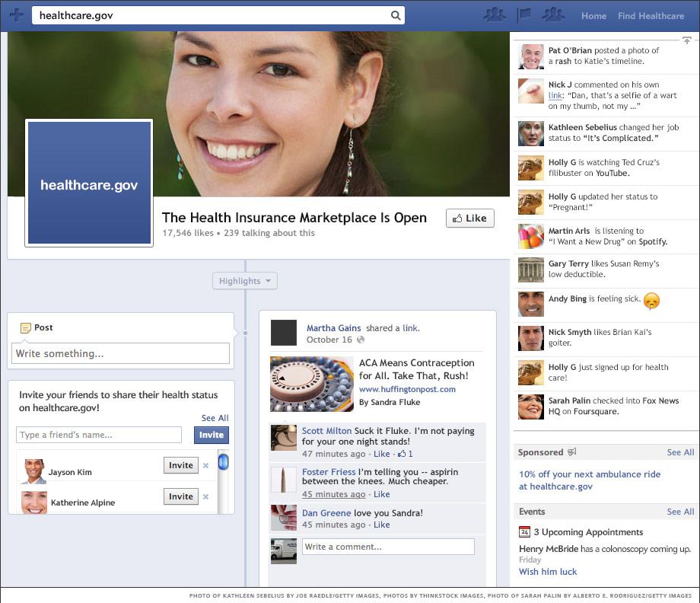Invite Katherine Alpine

181,496
